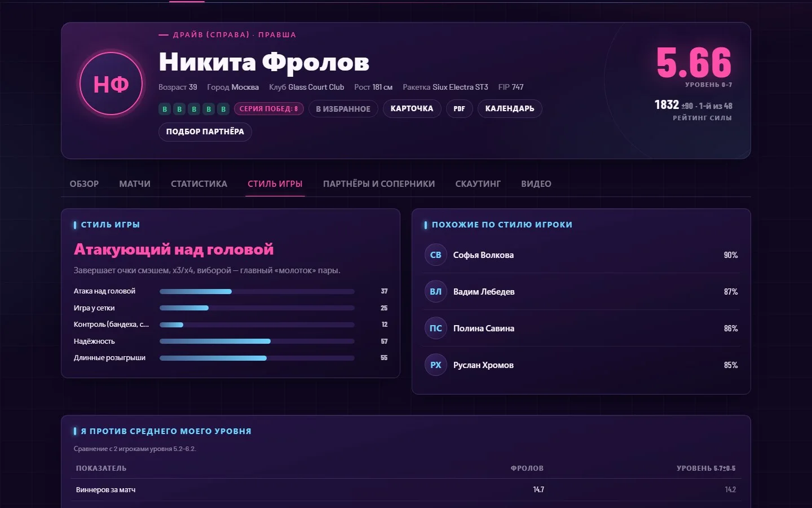Click the FIP 747 ranking text

coord(511,87)
